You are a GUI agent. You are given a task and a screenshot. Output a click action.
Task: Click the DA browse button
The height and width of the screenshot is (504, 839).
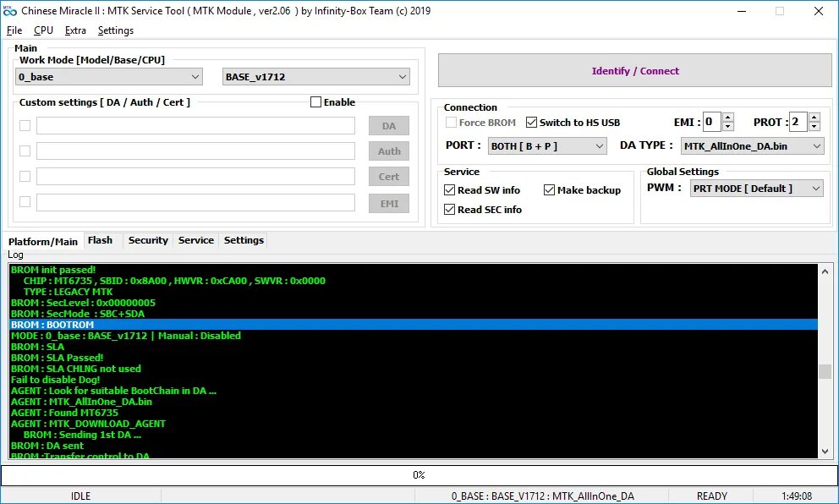[389, 126]
